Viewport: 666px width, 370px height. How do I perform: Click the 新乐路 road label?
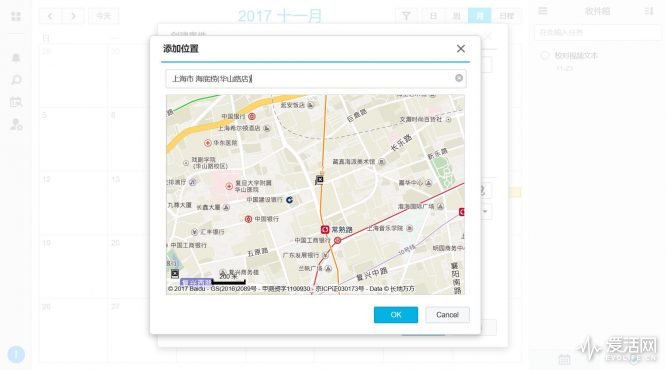coord(437,153)
